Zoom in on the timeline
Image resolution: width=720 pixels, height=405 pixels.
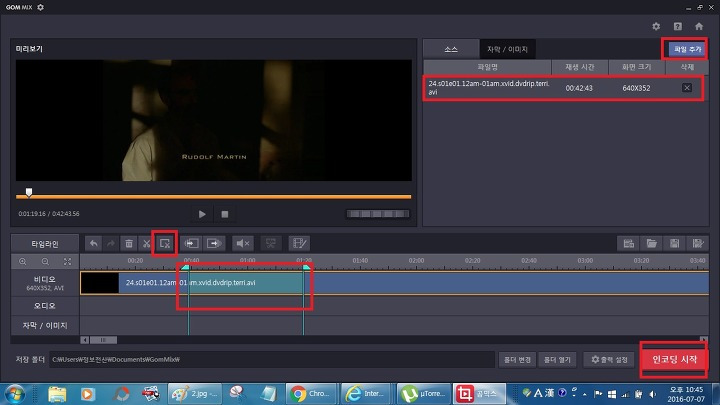point(22,262)
